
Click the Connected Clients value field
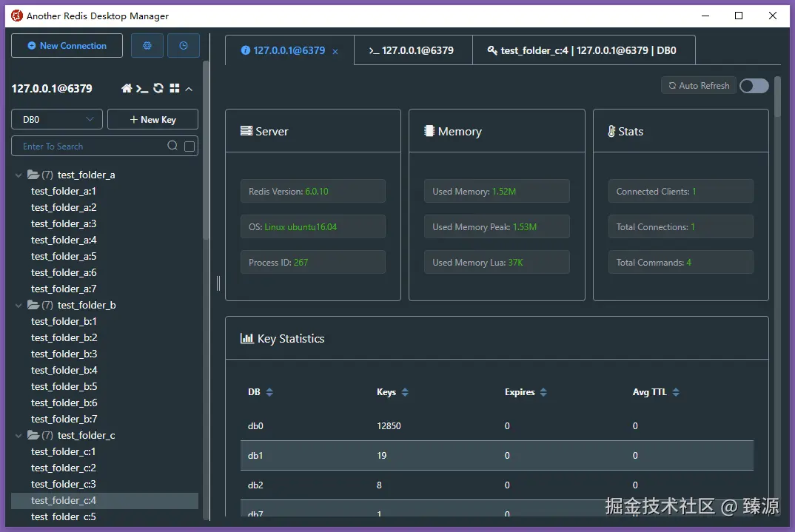click(x=680, y=191)
